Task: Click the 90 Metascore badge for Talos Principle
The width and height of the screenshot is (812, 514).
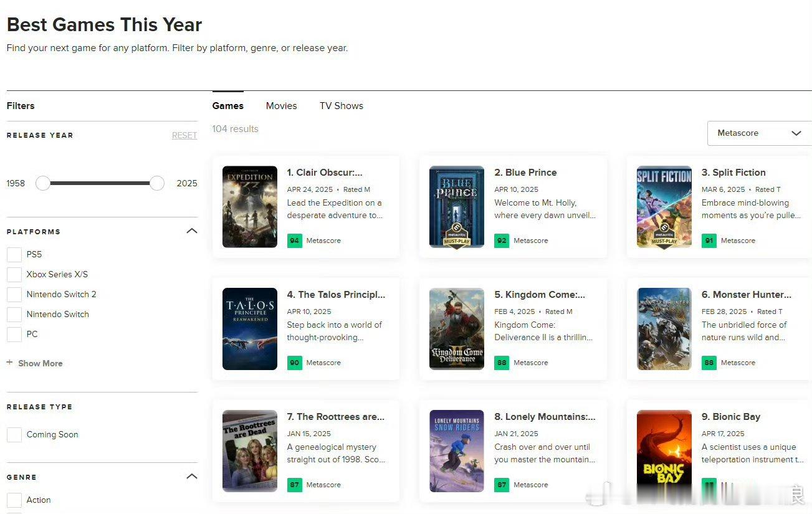Action: [x=295, y=363]
